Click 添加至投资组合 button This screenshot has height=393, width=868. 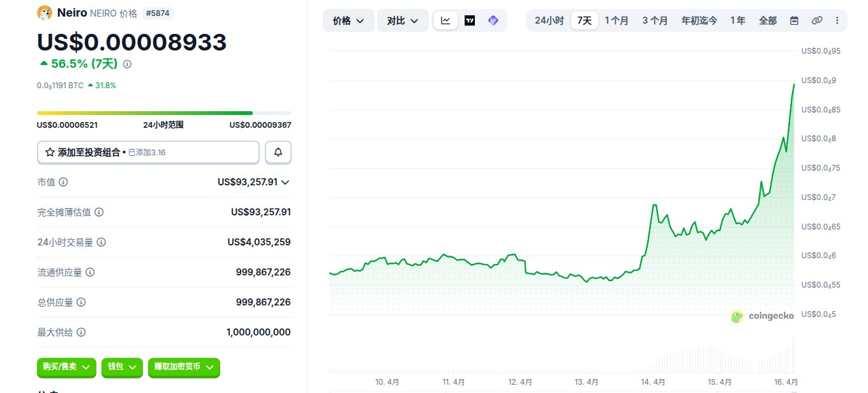[148, 152]
